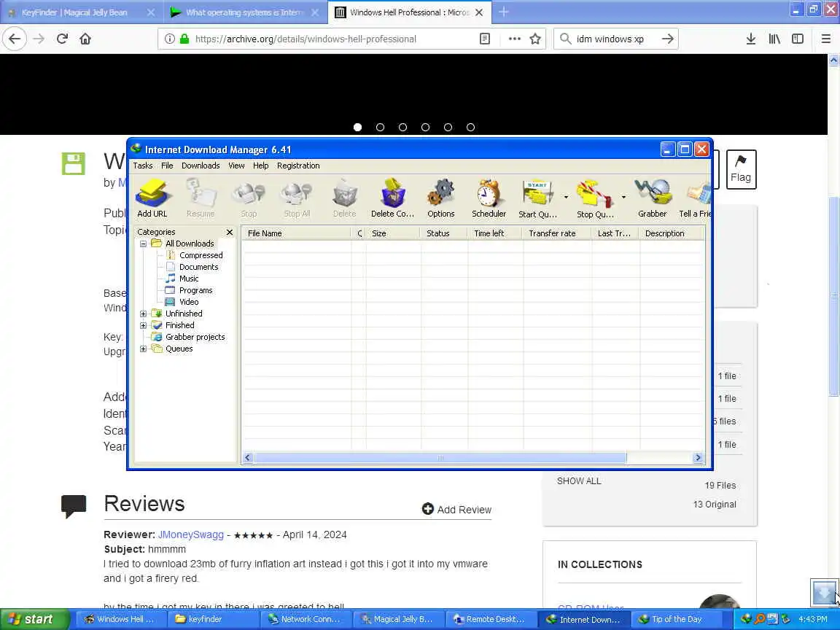Open the Grabber tool icon
Image resolution: width=840 pixels, height=630 pixels.
pyautogui.click(x=652, y=198)
